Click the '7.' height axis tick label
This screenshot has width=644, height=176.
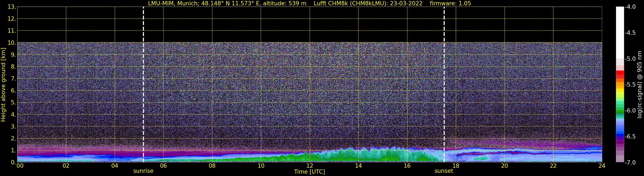pyautogui.click(x=13, y=79)
